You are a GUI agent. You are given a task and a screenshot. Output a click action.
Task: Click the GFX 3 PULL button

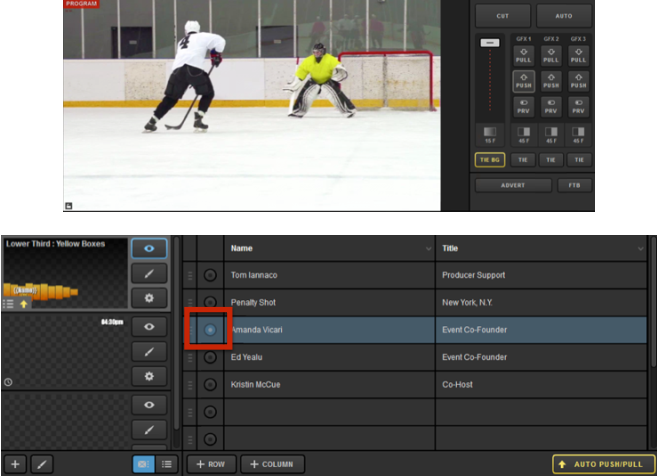click(x=579, y=55)
